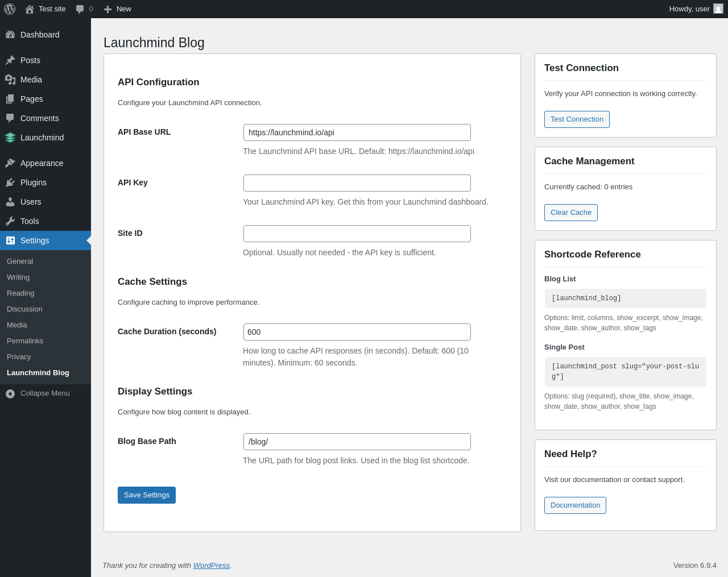This screenshot has height=577, width=728.
Task: Click the Tools wrench icon
Action: point(10,221)
